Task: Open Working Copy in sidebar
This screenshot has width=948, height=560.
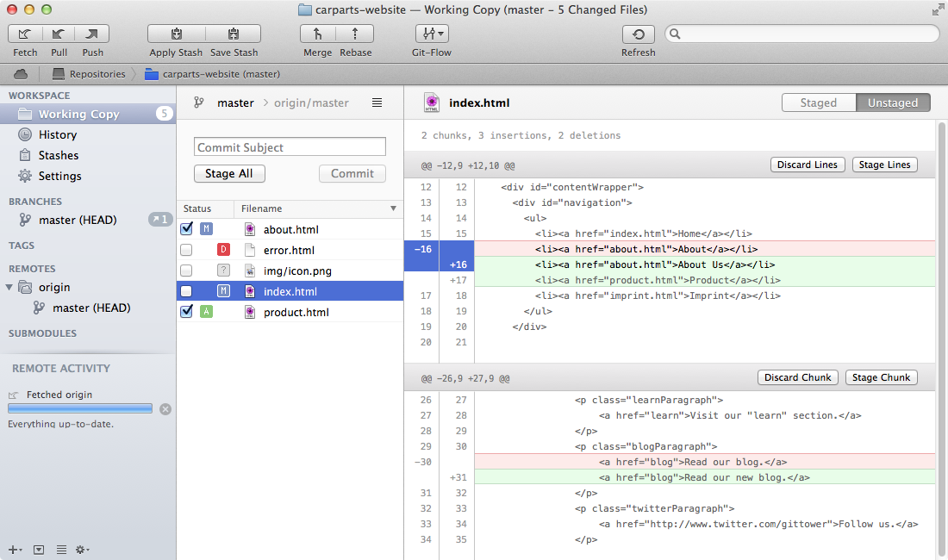Action: (x=88, y=114)
